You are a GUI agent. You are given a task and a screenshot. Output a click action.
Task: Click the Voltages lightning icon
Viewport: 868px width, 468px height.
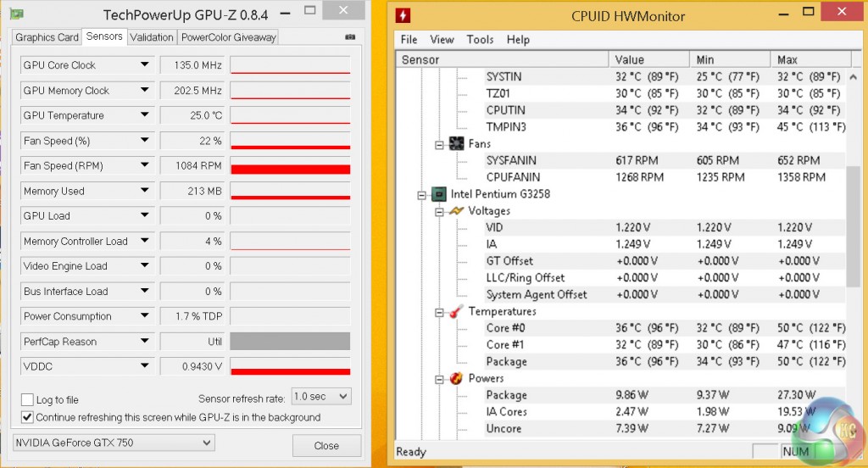[456, 210]
